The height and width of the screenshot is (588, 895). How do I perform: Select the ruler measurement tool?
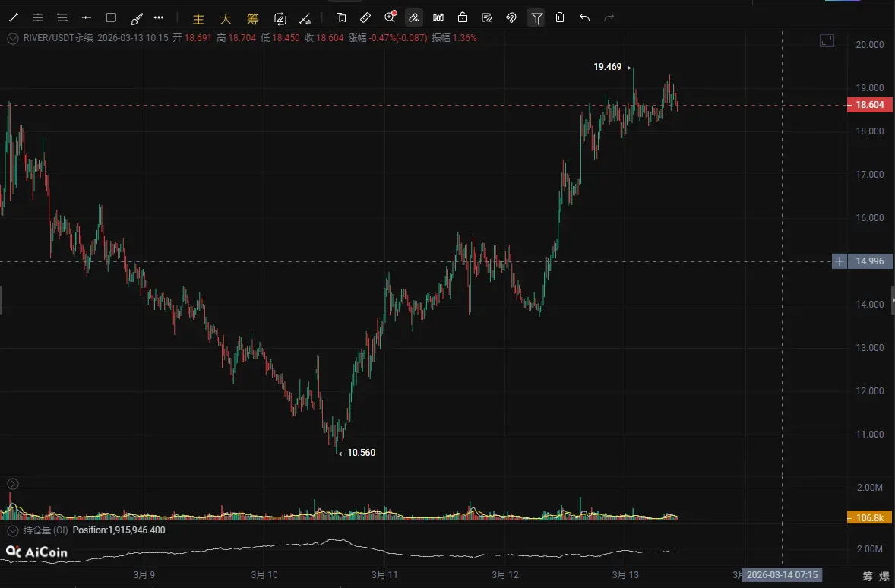[365, 18]
